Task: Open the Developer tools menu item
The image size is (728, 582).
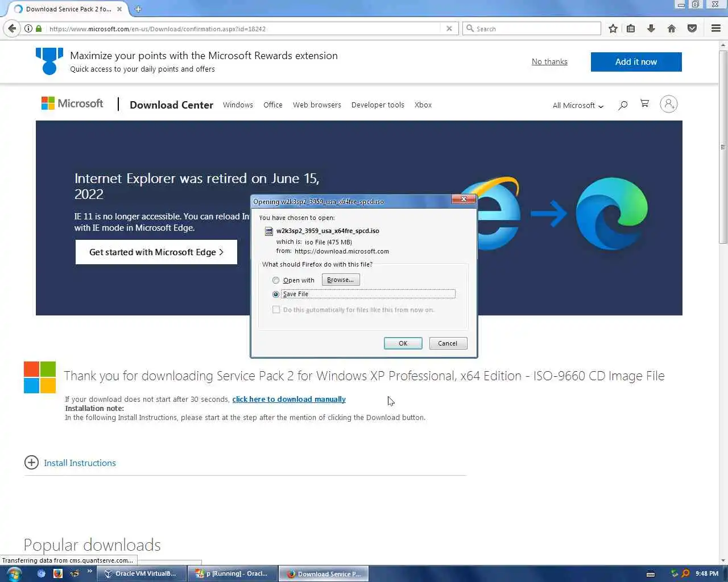Action: click(378, 105)
